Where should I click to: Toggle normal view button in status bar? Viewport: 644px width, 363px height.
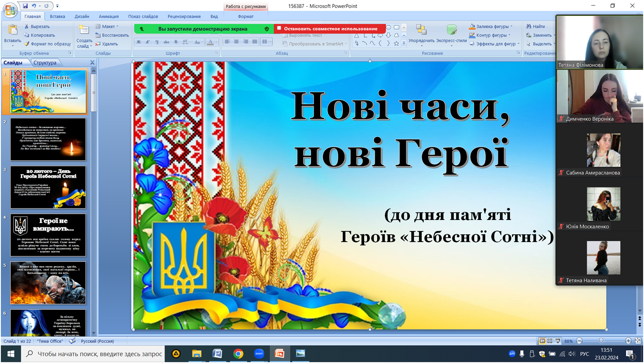(x=542, y=341)
